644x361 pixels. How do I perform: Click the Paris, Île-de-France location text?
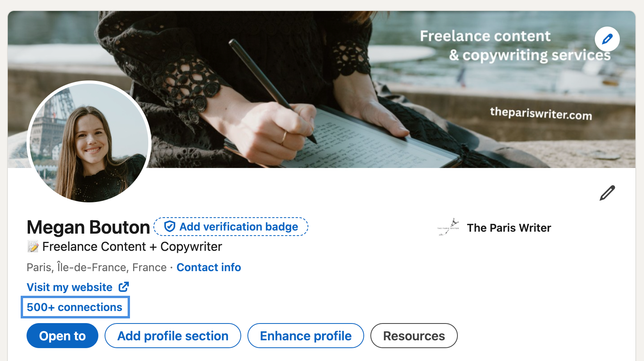coord(96,267)
